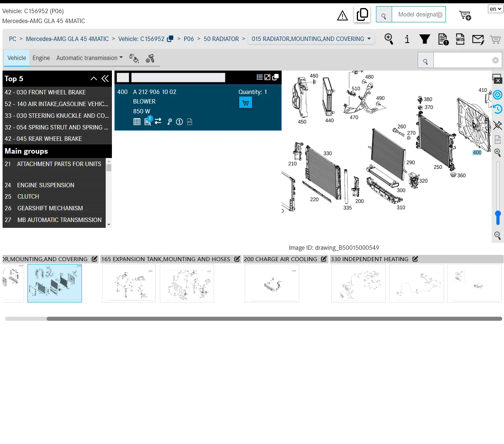Select main group 24 ENGINE SUSPENSION
Screen dimensions: 504x444
click(54, 185)
